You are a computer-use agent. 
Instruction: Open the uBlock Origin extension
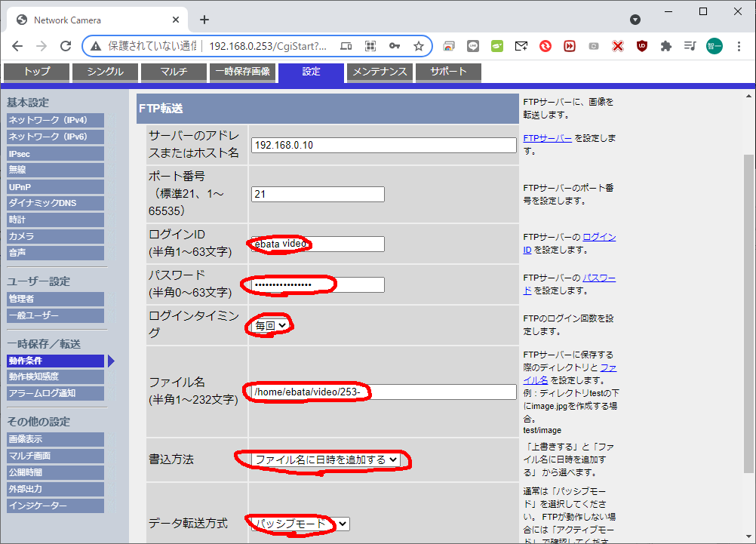click(x=641, y=46)
